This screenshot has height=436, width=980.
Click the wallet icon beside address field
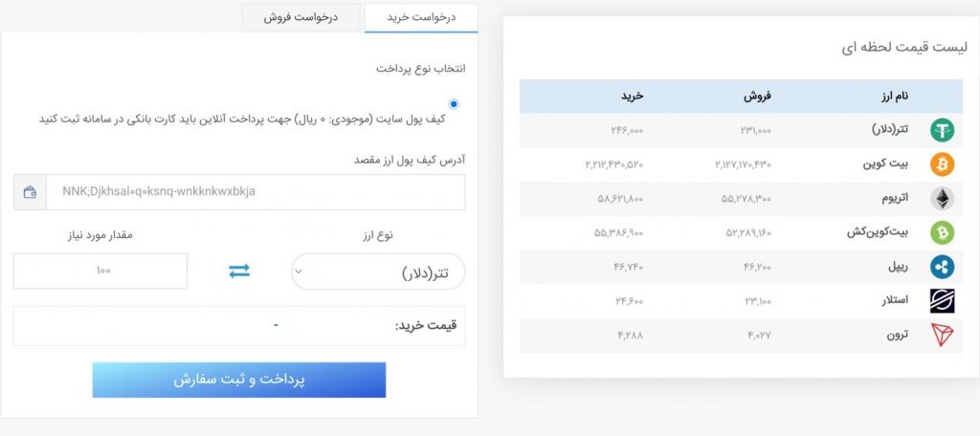(x=30, y=192)
